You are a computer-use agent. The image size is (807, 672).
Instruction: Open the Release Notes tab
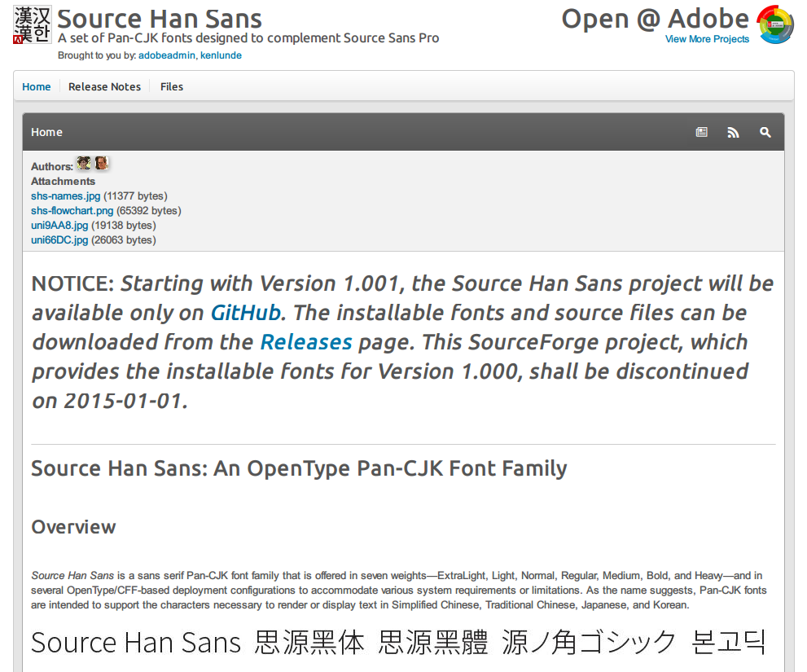tap(104, 86)
